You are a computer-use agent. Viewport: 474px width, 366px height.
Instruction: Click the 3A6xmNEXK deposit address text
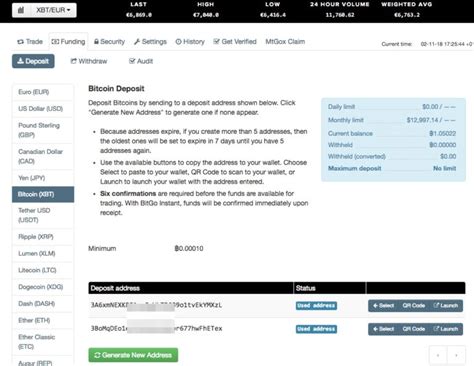[x=156, y=305]
